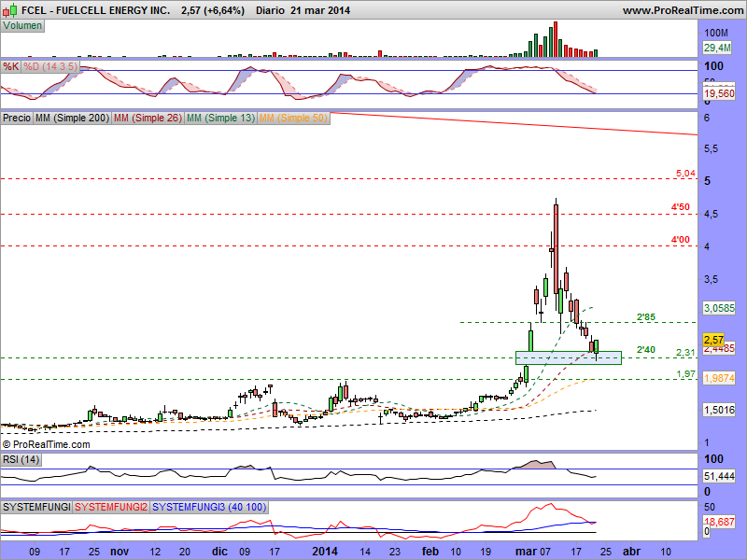
Task: Click the SYSTEMFUNGI indicator label
Action: [x=36, y=507]
